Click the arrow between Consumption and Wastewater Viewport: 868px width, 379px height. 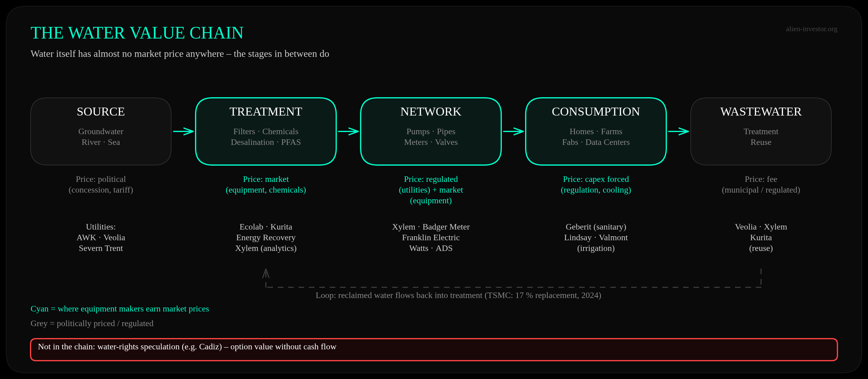pyautogui.click(x=678, y=131)
